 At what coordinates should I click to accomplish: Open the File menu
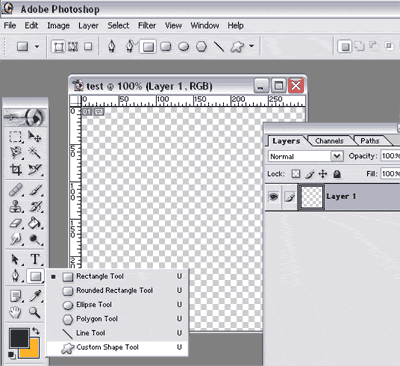(x=10, y=26)
